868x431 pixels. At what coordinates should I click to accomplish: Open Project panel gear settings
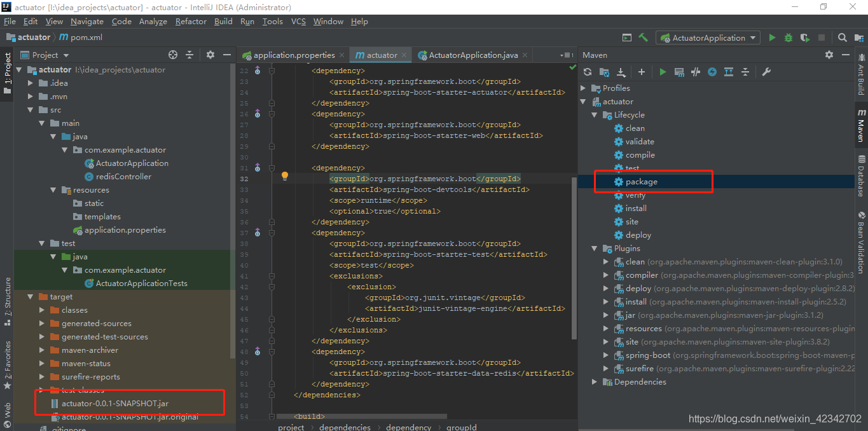[210, 55]
